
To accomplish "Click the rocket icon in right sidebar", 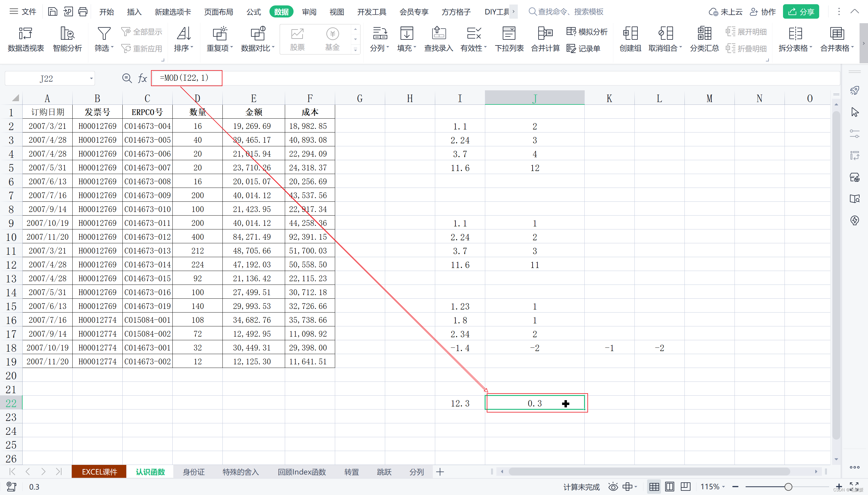I will (854, 90).
